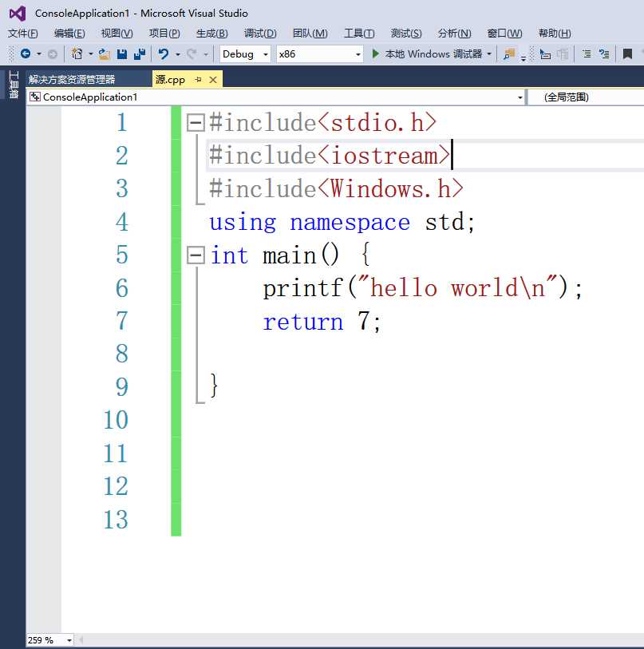Viewport: 644px width, 649px height.
Task: Close the 源.cpp tab
Action: [x=213, y=80]
